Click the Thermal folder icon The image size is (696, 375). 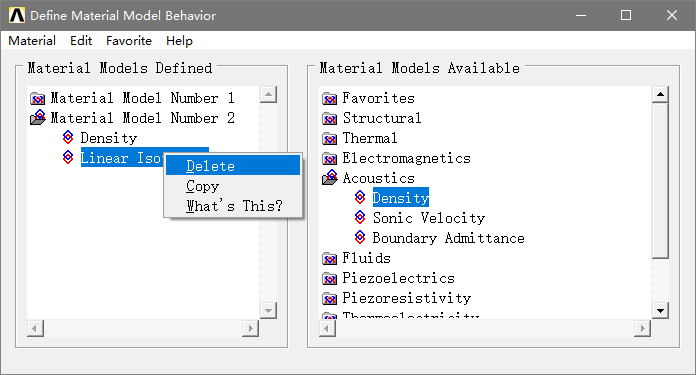tap(329, 138)
